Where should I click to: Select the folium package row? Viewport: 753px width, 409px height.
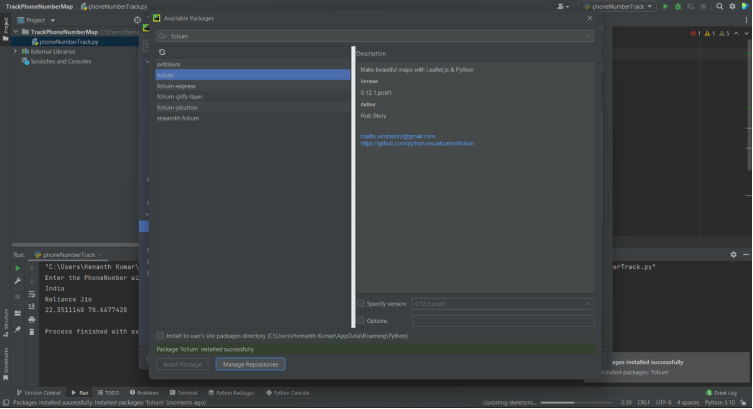[x=253, y=75]
